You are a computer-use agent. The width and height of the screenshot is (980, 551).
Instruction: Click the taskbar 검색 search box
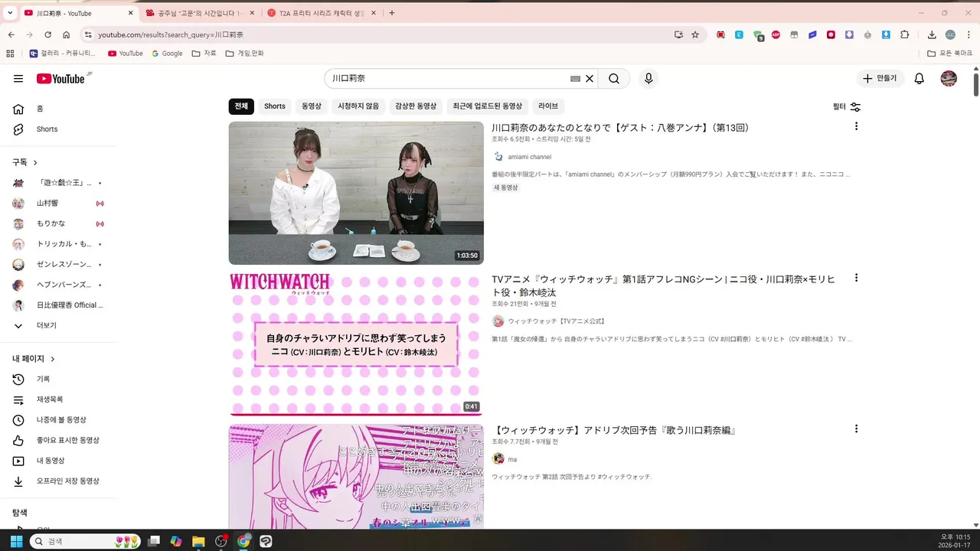(85, 541)
